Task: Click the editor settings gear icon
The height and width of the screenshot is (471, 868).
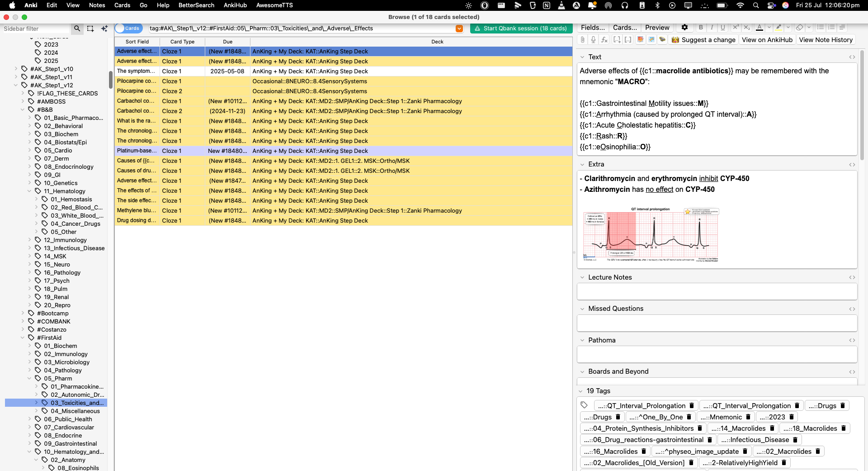Action: [x=684, y=28]
